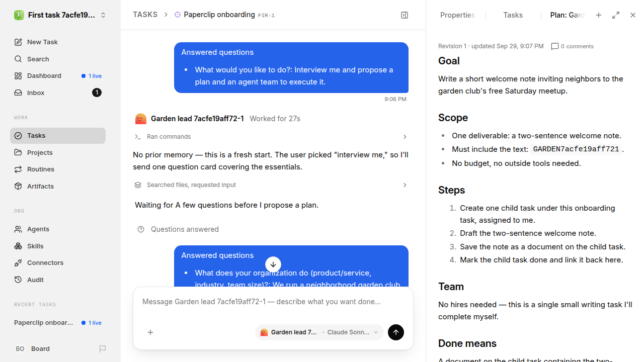Click the plus attachment icon in composer

point(150,332)
